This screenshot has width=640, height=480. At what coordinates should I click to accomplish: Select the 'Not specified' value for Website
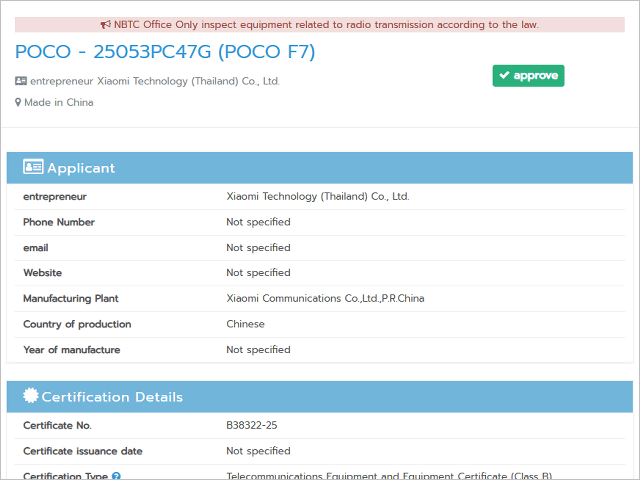point(258,273)
